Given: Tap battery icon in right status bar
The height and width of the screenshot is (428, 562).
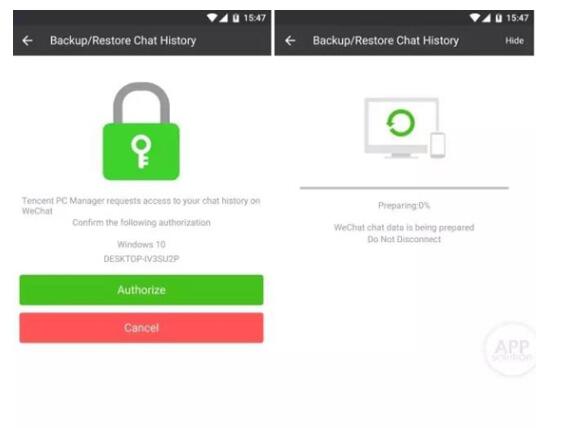Looking at the screenshot, I should point(499,18).
